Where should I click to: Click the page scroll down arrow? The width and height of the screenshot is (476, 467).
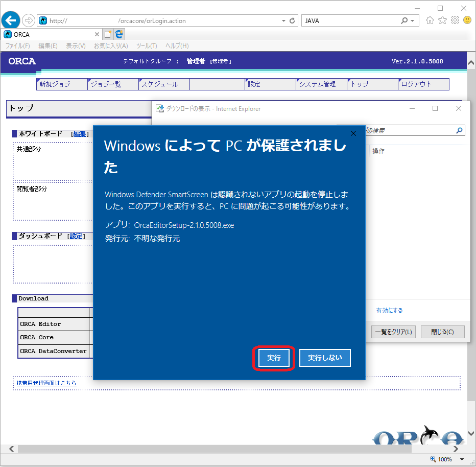pyautogui.click(x=471, y=433)
